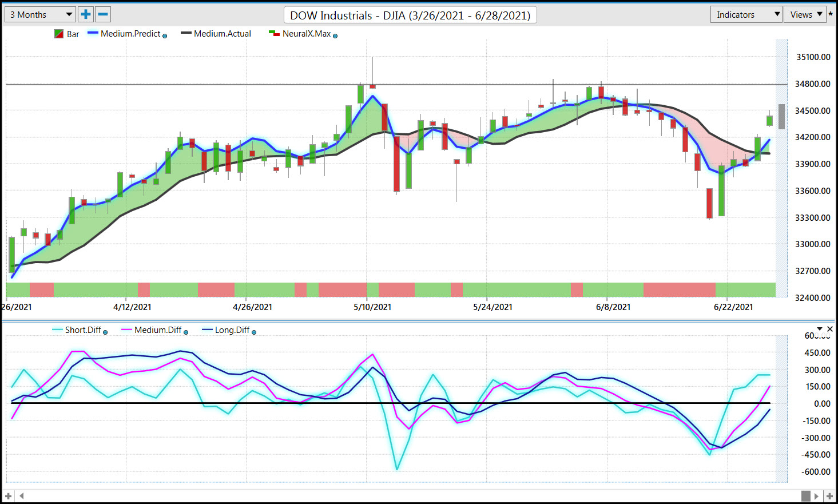Select the Medium.Predict legend label
The height and width of the screenshot is (504, 838).
tap(130, 34)
